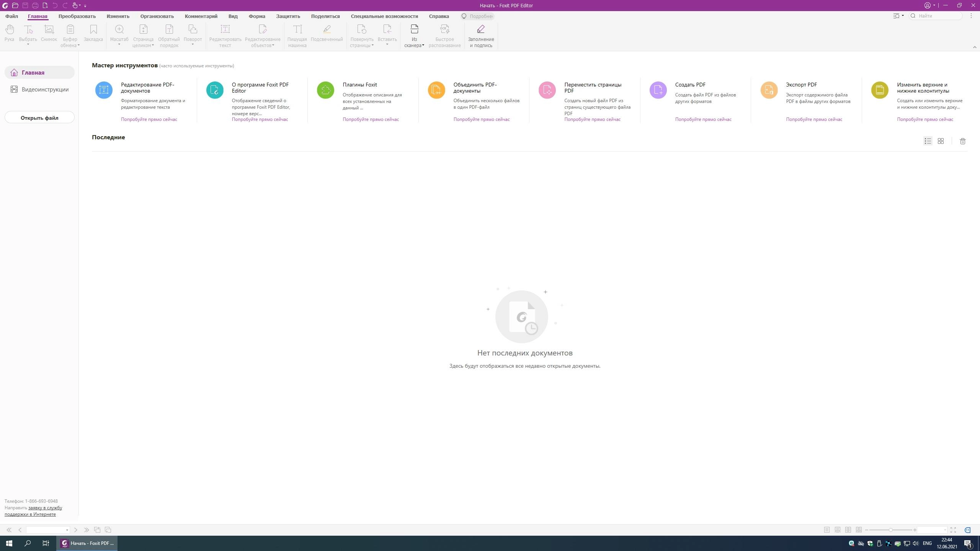Collapse the ribbon with the chevron
The width and height of the screenshot is (980, 551).
[x=975, y=47]
